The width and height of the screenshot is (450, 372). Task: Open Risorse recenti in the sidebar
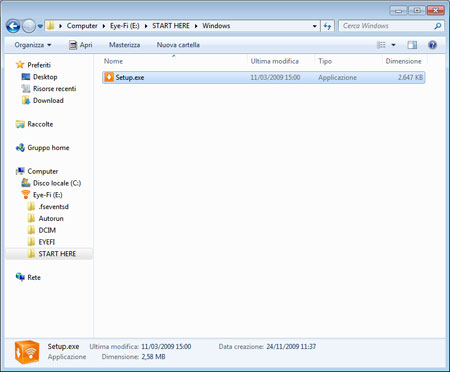54,89
